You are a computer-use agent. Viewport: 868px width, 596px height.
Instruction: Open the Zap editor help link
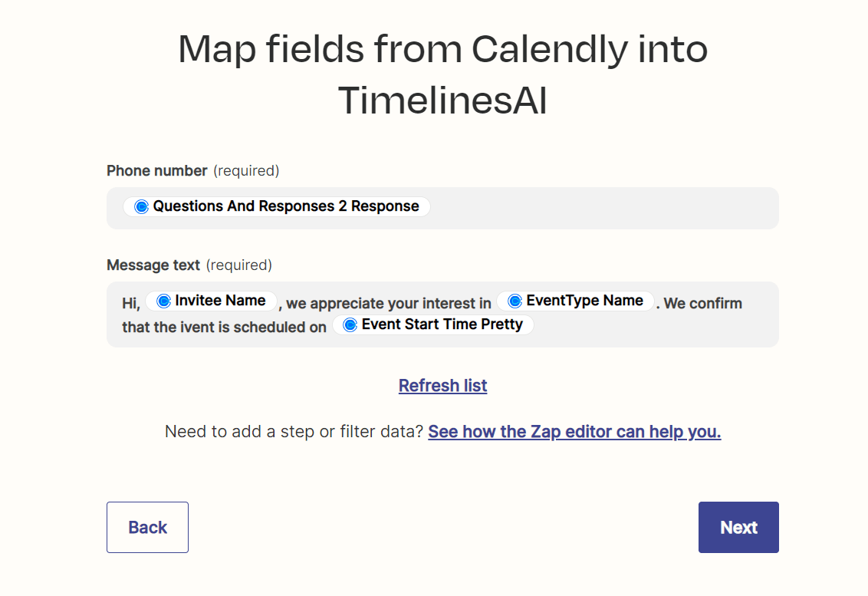(574, 432)
